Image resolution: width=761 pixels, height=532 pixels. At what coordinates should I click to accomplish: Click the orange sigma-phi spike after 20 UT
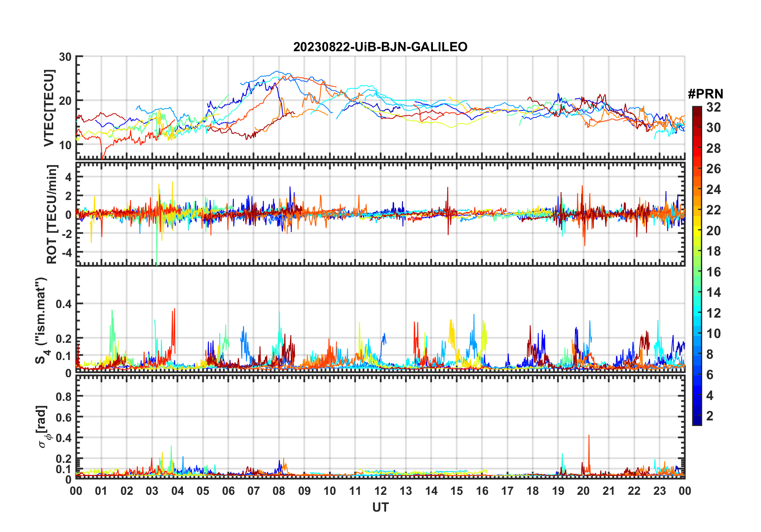click(589, 454)
